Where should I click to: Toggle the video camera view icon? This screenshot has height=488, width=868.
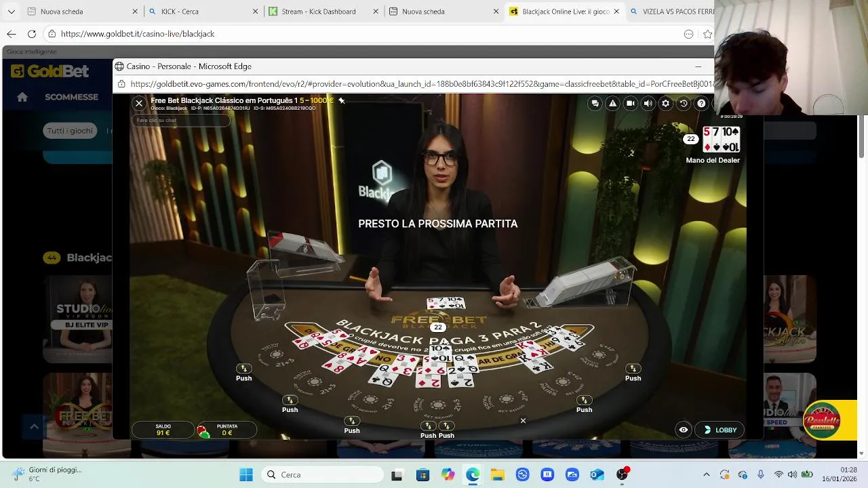pos(630,103)
